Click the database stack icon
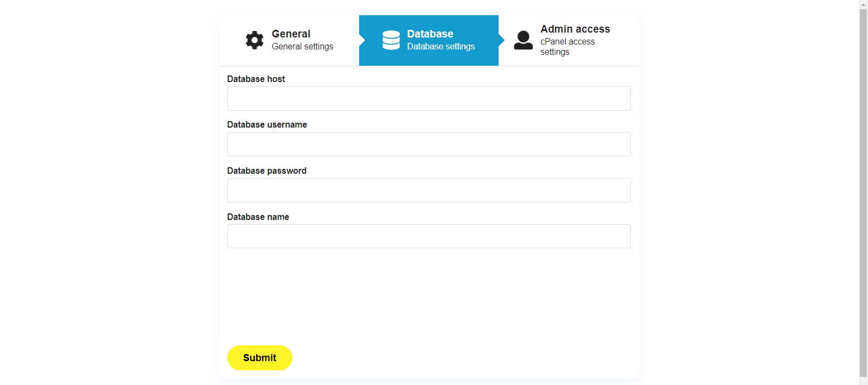 click(391, 40)
